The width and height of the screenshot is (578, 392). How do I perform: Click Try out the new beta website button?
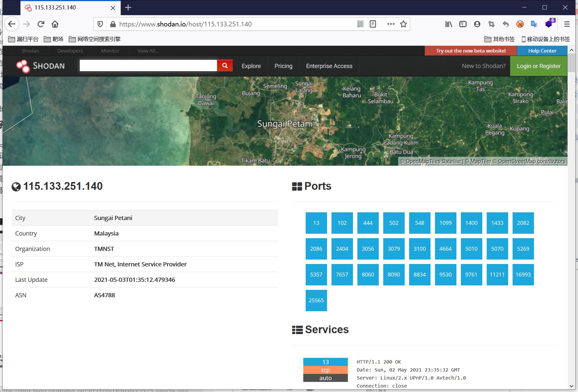click(470, 51)
